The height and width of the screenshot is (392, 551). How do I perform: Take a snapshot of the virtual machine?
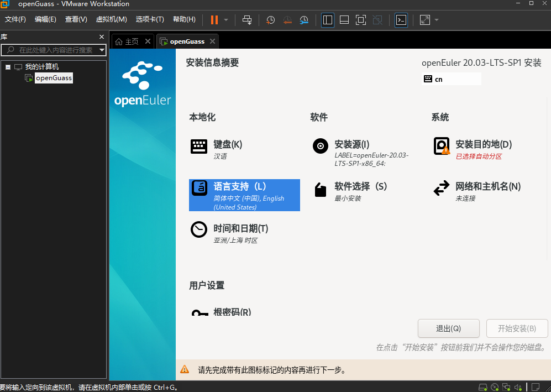[270, 20]
